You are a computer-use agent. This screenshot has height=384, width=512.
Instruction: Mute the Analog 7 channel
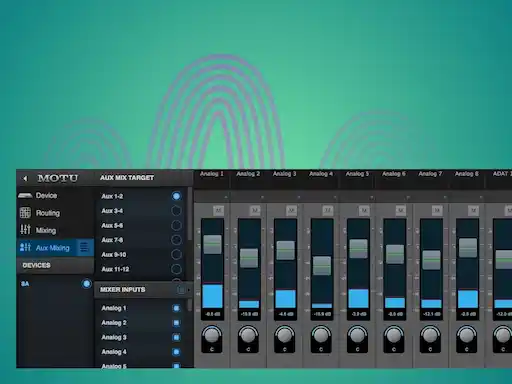pyautogui.click(x=437, y=210)
